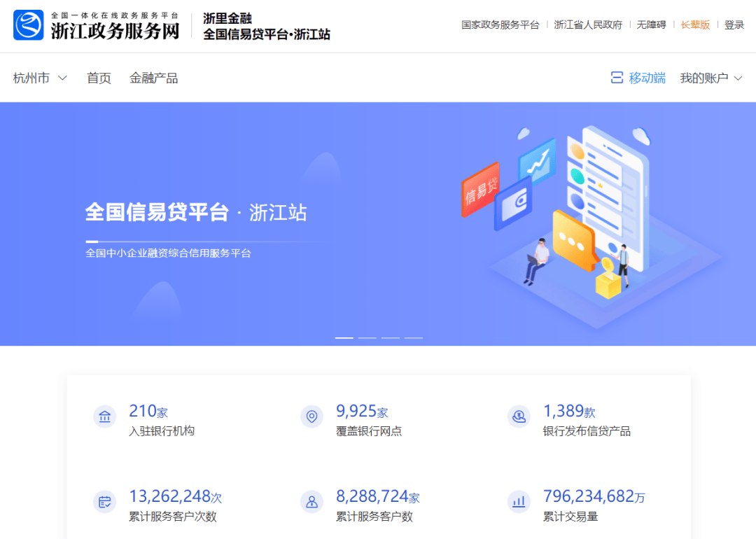Click the 累计交易量 label

(570, 517)
